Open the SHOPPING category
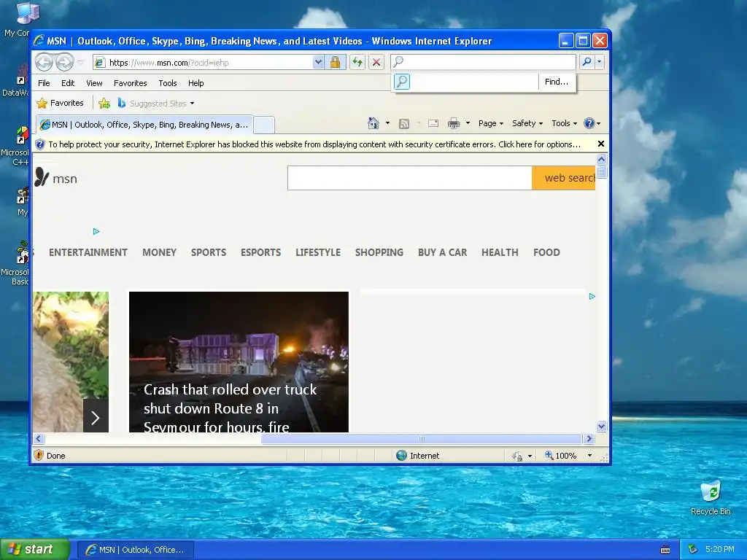Image resolution: width=747 pixels, height=560 pixels. (379, 252)
